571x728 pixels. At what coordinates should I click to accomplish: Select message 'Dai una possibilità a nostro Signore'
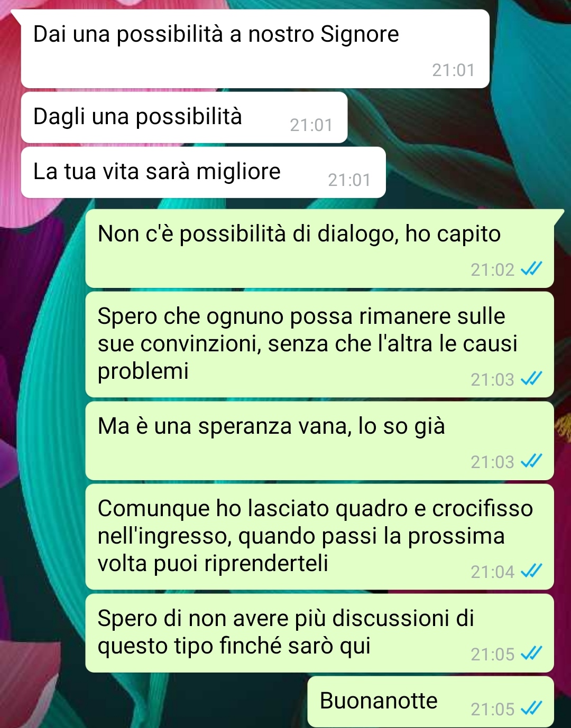tap(255, 49)
